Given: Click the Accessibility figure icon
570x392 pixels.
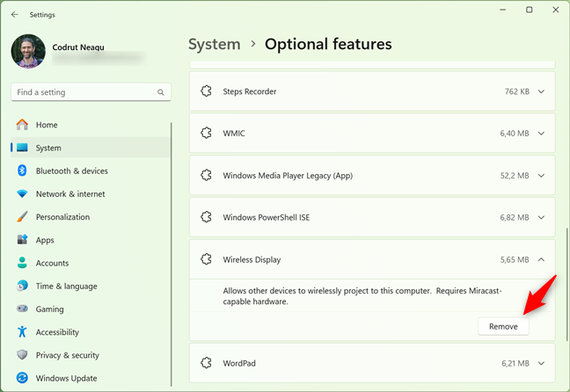Looking at the screenshot, I should [x=22, y=331].
